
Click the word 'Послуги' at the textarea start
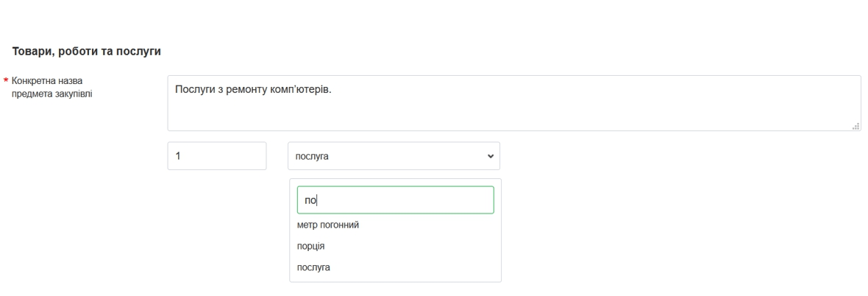[194, 91]
